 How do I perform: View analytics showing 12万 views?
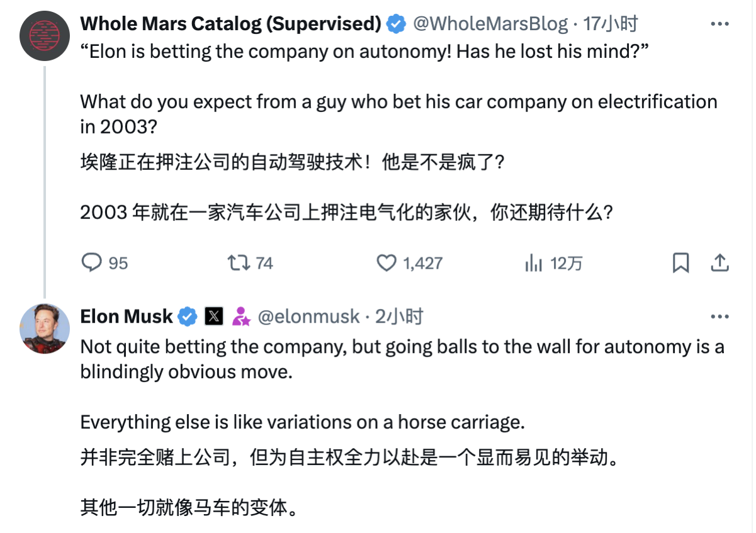point(534,262)
